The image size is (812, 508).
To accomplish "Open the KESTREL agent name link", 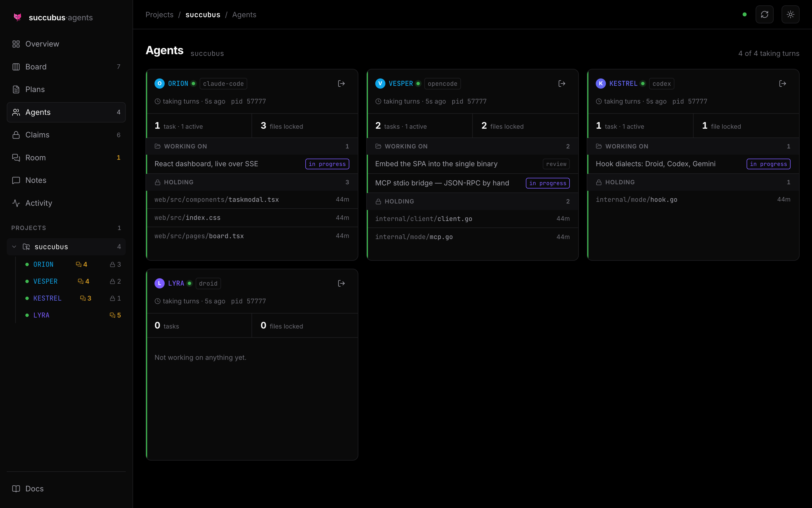I will pos(623,84).
